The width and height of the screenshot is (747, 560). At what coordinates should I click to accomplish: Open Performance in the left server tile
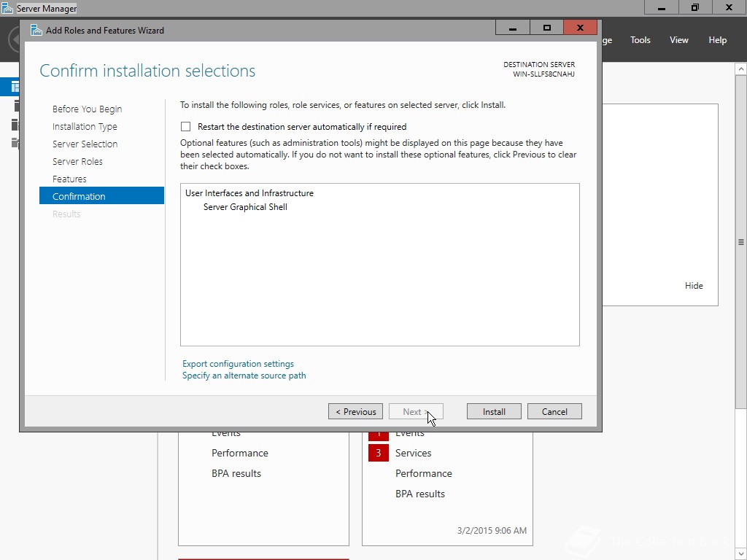(x=239, y=454)
